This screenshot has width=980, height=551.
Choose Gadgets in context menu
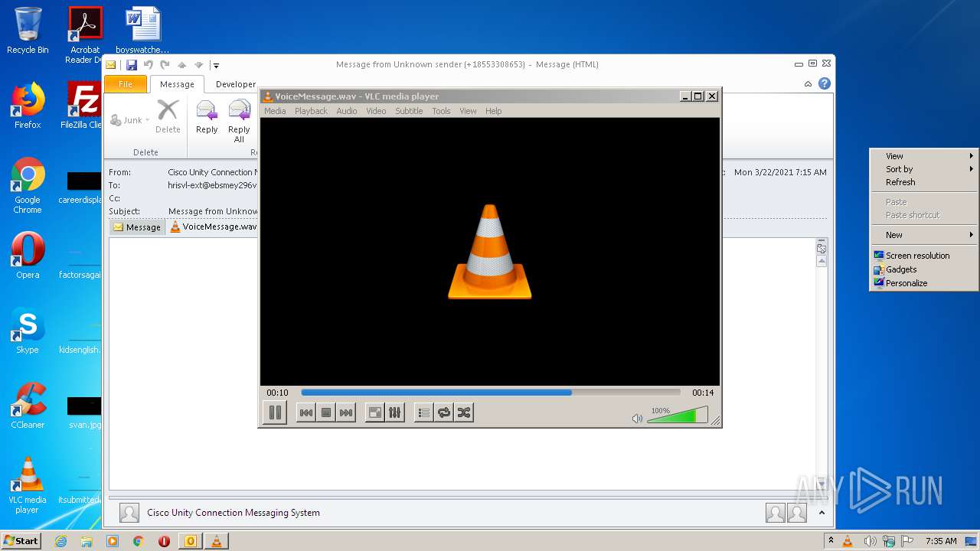(x=924, y=269)
